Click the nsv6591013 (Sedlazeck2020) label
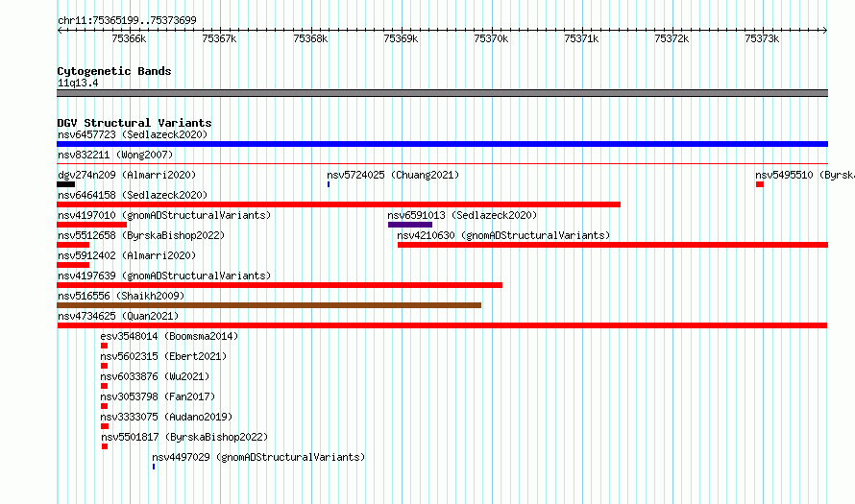The width and height of the screenshot is (855, 504). tap(462, 215)
